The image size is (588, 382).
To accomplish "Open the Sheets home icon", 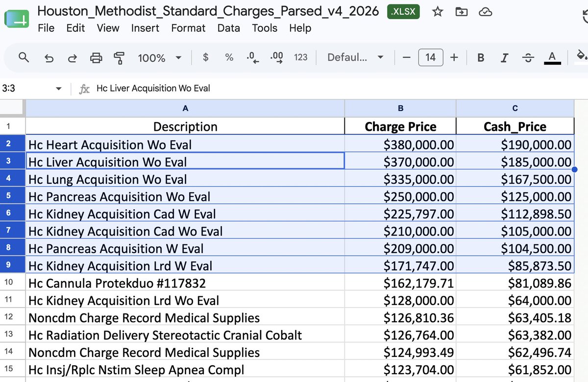I will [x=17, y=19].
